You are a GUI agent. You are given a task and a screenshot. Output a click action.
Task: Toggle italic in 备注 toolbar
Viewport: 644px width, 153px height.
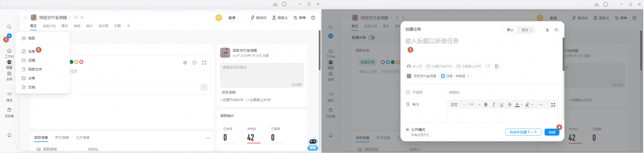click(x=494, y=105)
